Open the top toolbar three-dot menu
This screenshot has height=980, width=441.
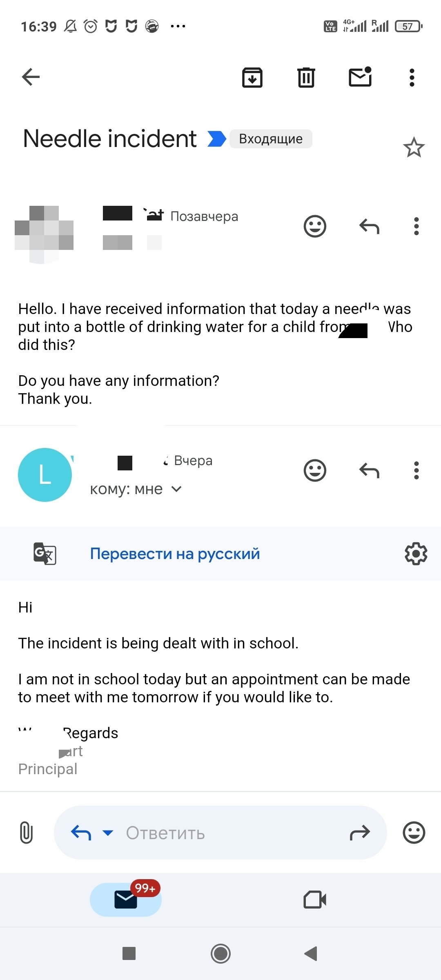click(x=412, y=77)
